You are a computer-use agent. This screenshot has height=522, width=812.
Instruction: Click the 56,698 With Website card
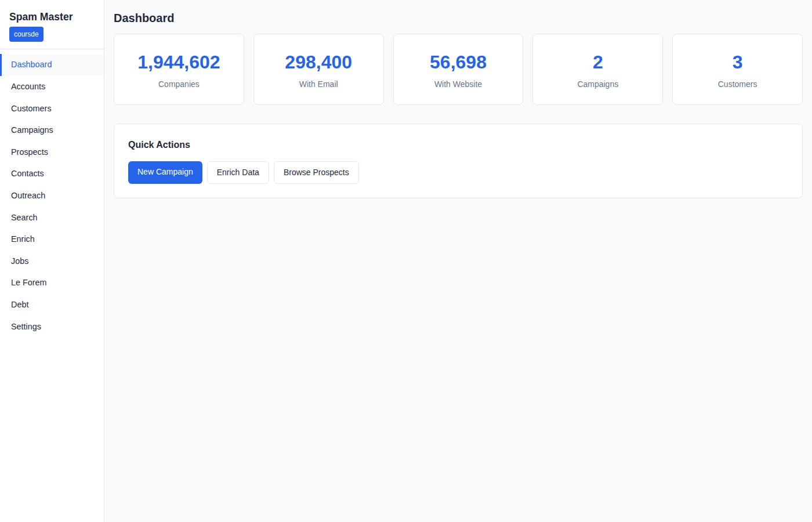pyautogui.click(x=458, y=70)
